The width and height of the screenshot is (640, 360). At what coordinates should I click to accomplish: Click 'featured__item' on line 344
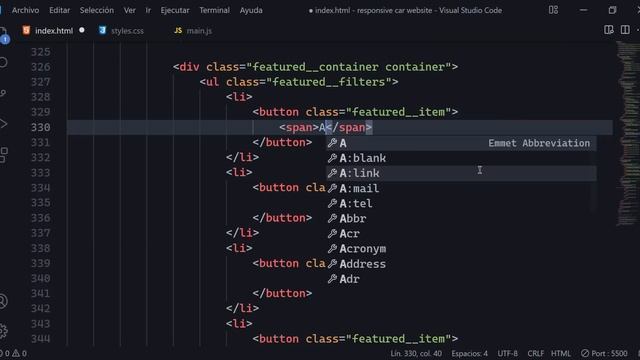click(398, 339)
